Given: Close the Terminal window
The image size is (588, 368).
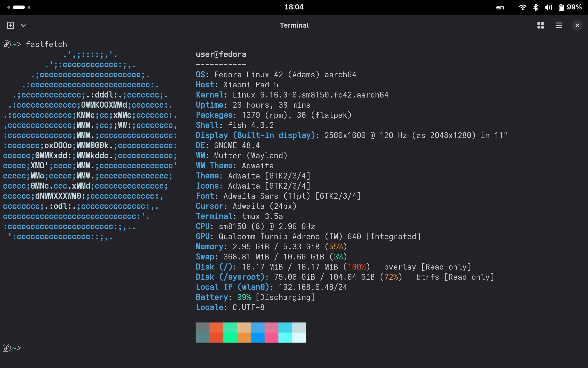Looking at the screenshot, I should point(577,25).
